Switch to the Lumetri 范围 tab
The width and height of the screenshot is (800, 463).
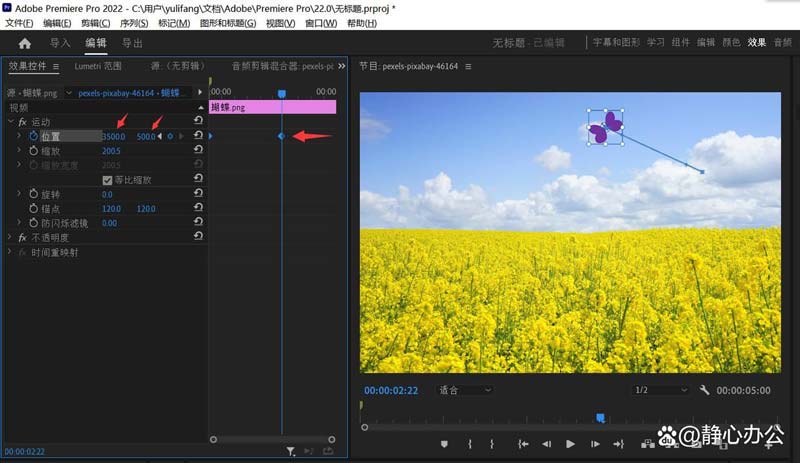(x=98, y=66)
